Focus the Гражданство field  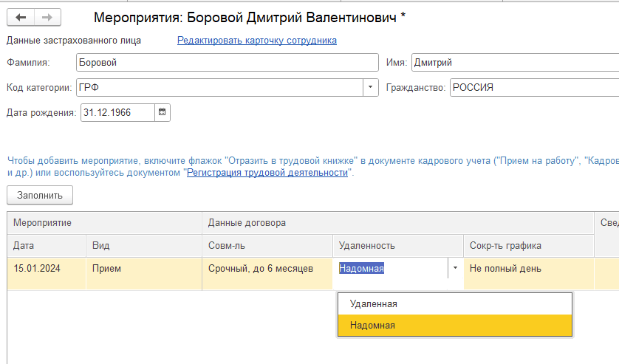click(x=533, y=88)
